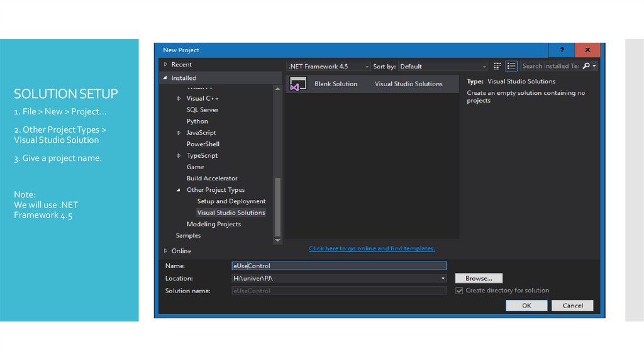Open the .NET Framework 4.5 dropdown
The width and height of the screenshot is (644, 361).
[x=328, y=66]
